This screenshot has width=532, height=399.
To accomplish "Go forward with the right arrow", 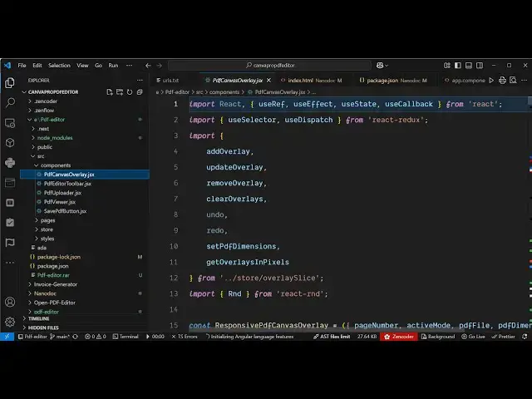I will click(x=159, y=66).
